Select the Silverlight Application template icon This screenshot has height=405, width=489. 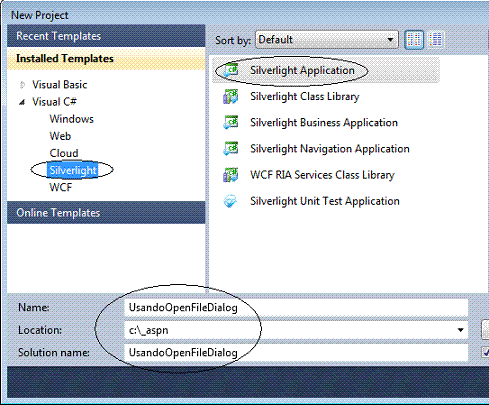click(x=231, y=70)
